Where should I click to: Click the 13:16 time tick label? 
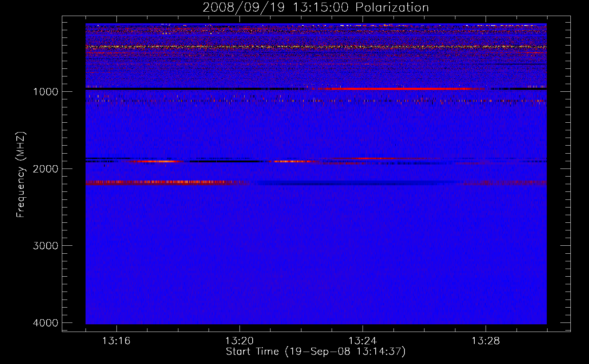point(116,341)
